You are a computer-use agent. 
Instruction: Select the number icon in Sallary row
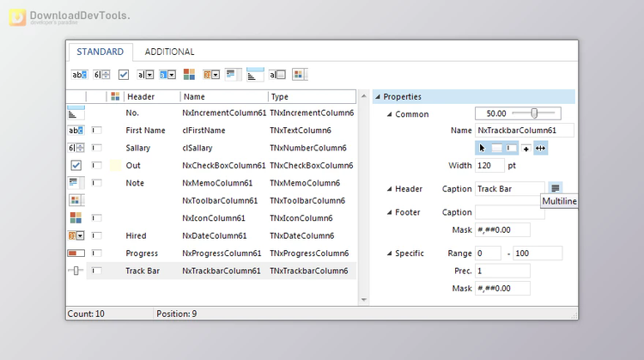coord(76,148)
